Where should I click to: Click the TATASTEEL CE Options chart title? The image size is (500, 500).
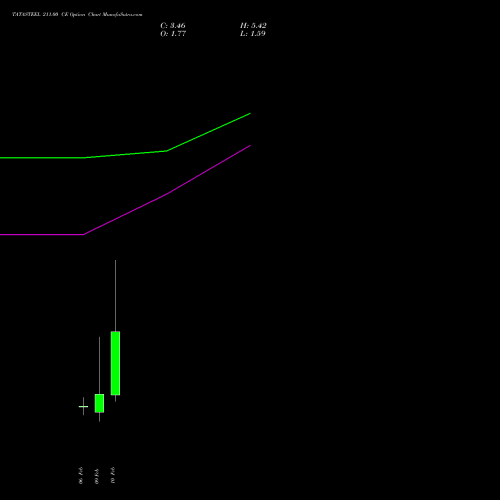coord(77,15)
